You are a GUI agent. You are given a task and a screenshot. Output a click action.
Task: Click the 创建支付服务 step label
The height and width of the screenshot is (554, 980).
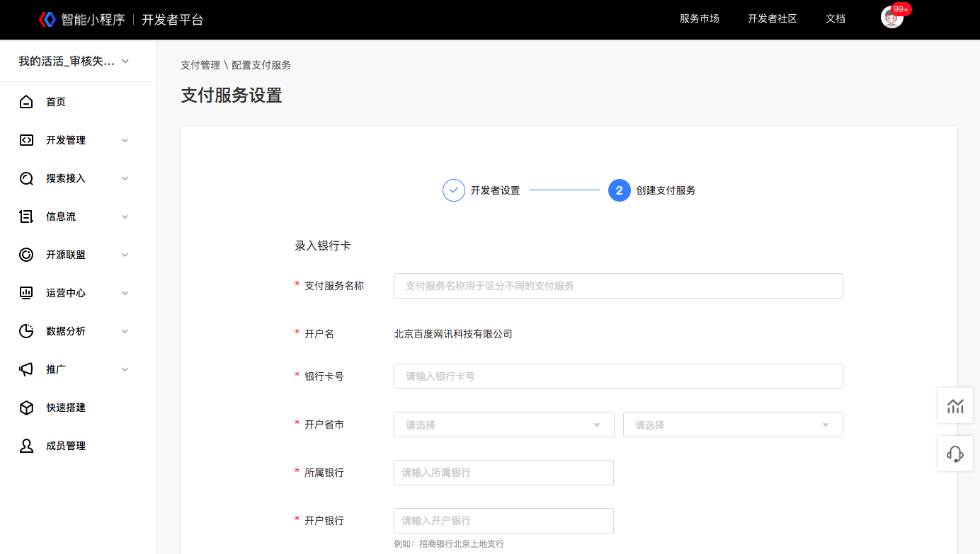(666, 190)
